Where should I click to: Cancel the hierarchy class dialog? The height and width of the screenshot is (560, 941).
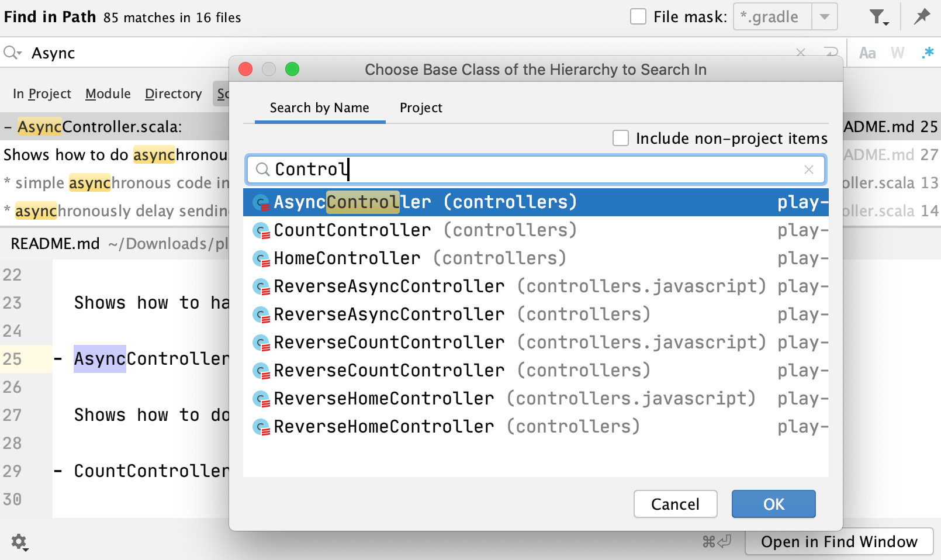click(675, 504)
